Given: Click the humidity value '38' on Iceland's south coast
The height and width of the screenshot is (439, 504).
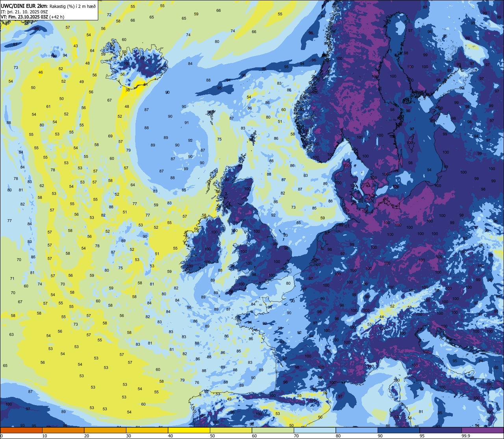Looking at the screenshot, I should [128, 90].
